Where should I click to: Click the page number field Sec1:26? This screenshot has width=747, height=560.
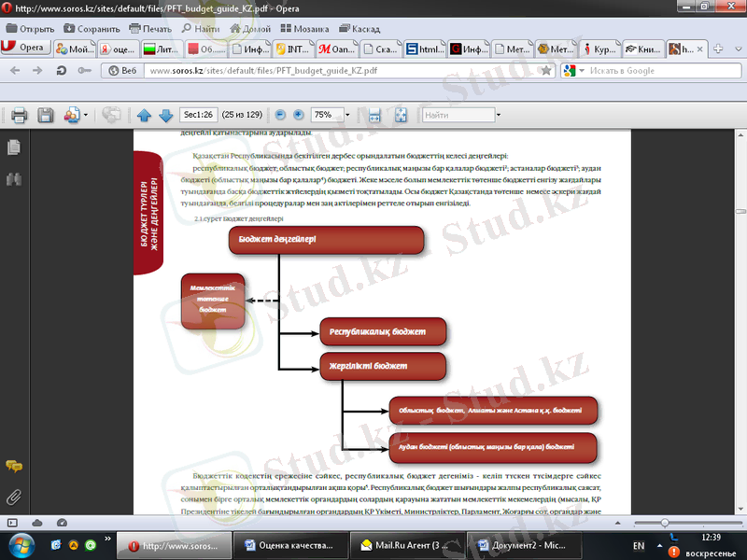point(198,115)
